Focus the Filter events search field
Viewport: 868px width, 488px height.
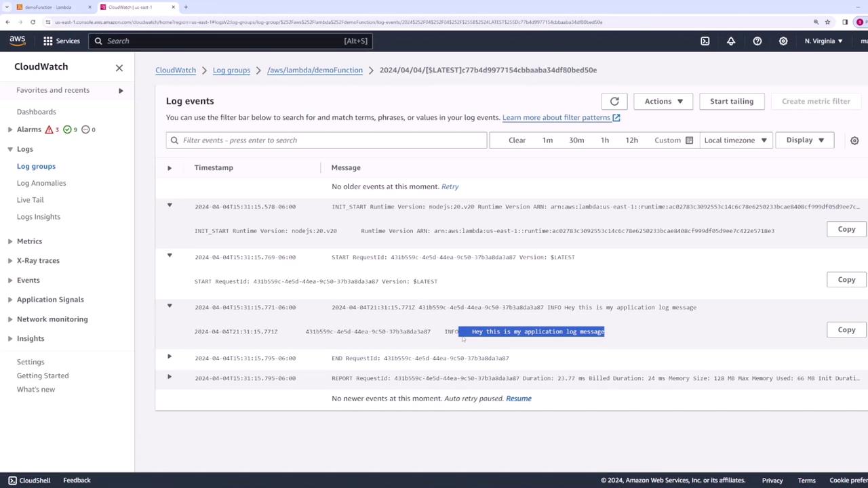[x=327, y=140]
